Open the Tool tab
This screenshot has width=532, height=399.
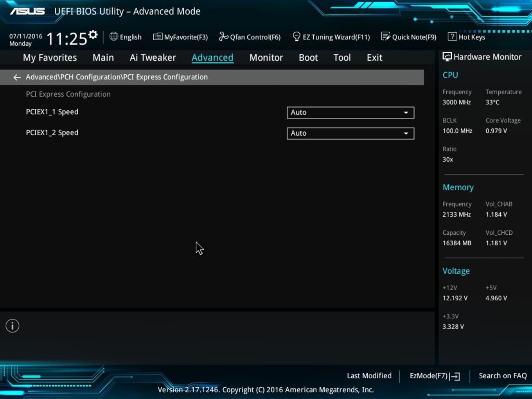[342, 58]
